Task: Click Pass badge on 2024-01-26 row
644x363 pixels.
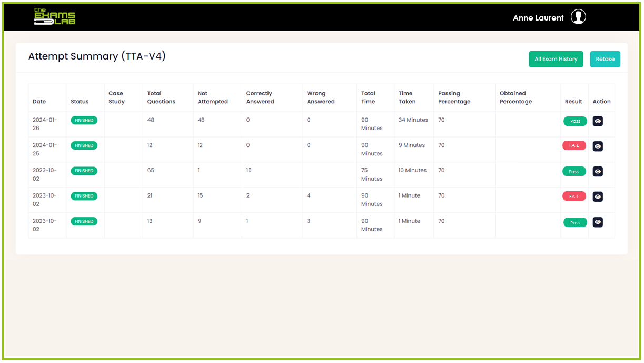Action: (575, 121)
